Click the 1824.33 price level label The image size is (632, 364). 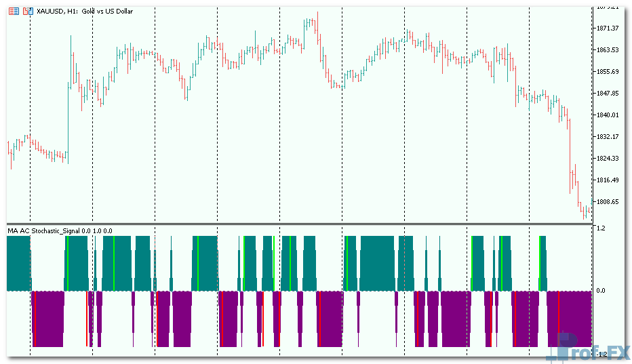[x=608, y=159]
